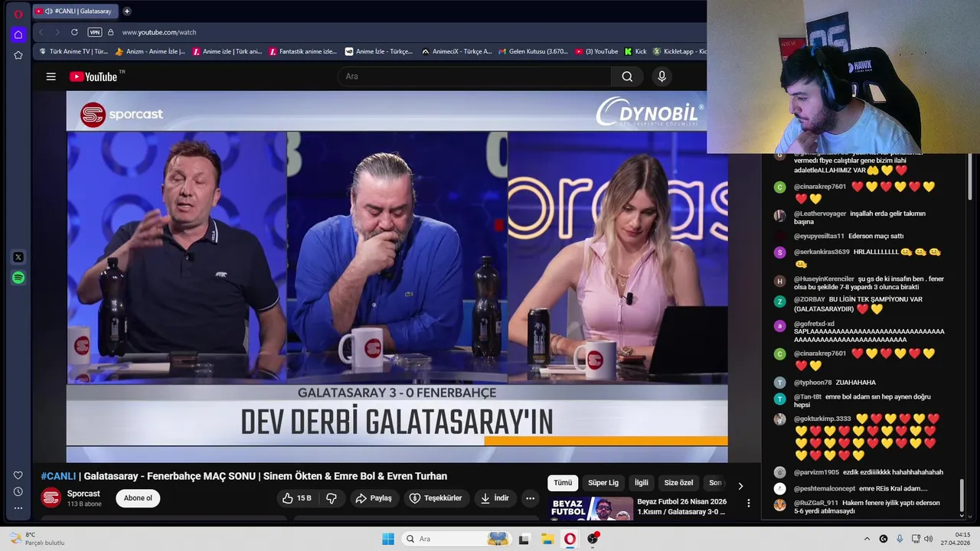Go back in browser history
The width and height of the screenshot is (980, 551).
point(41,32)
